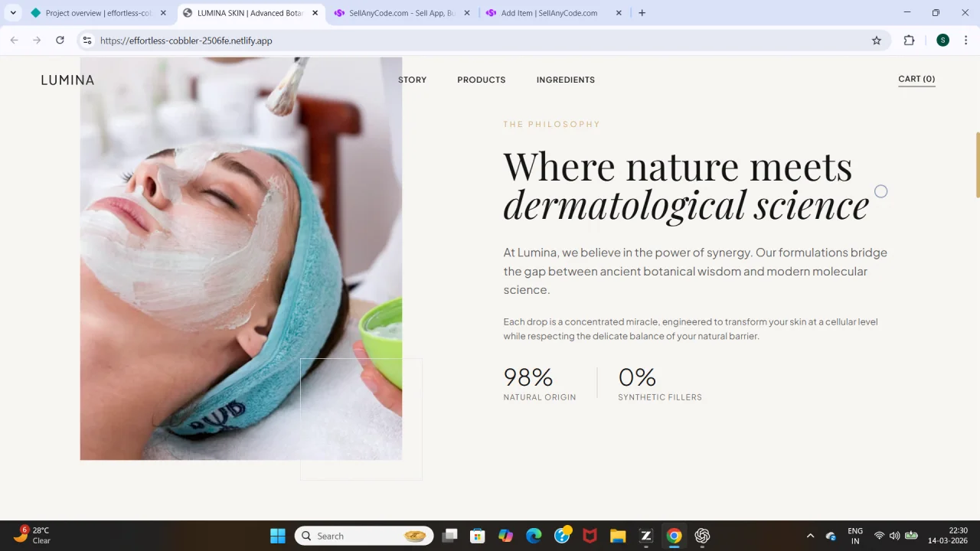Open the Zed 'Z' taskbar app
Screen dimensions: 980x551
(x=646, y=536)
